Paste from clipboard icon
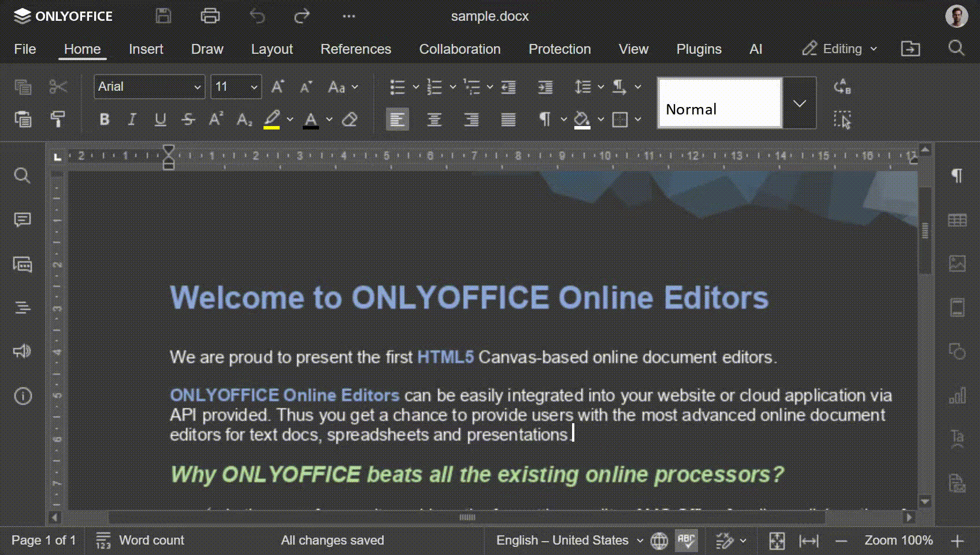980x555 pixels. [x=23, y=119]
